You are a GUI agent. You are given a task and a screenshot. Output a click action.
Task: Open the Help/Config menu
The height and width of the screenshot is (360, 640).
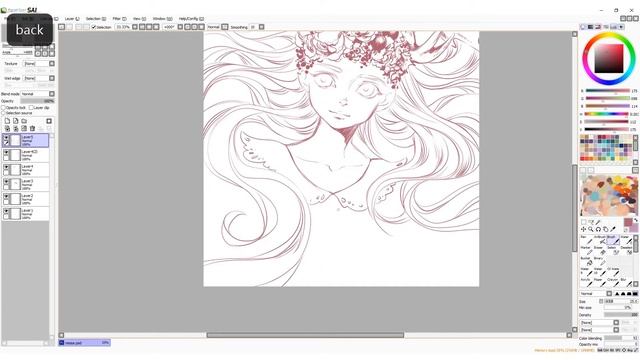click(191, 19)
